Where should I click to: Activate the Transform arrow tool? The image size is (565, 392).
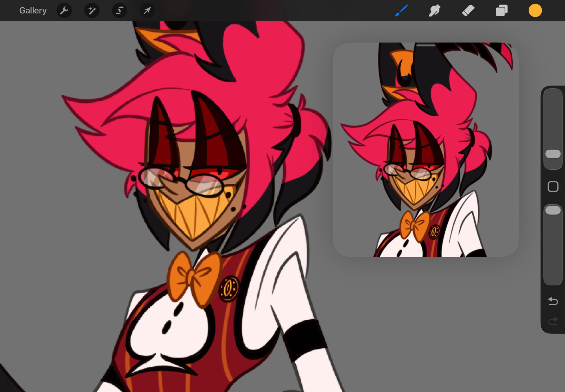147,11
